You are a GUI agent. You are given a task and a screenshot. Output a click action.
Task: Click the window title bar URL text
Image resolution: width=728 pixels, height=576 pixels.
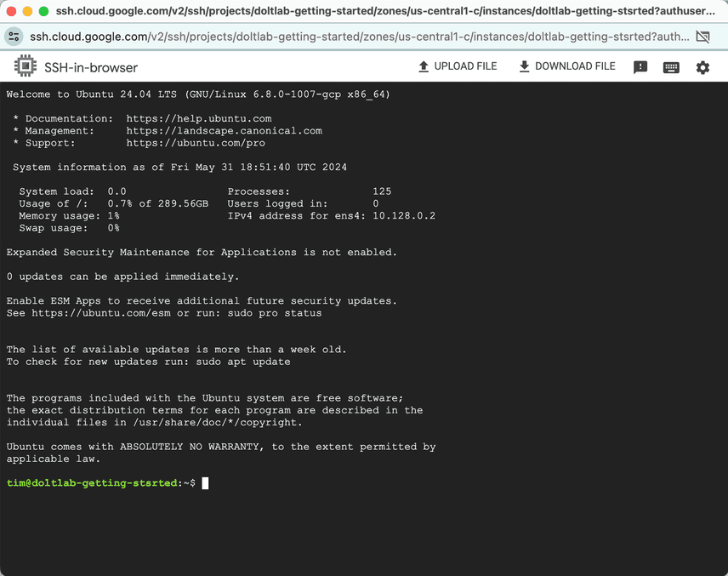pos(385,11)
